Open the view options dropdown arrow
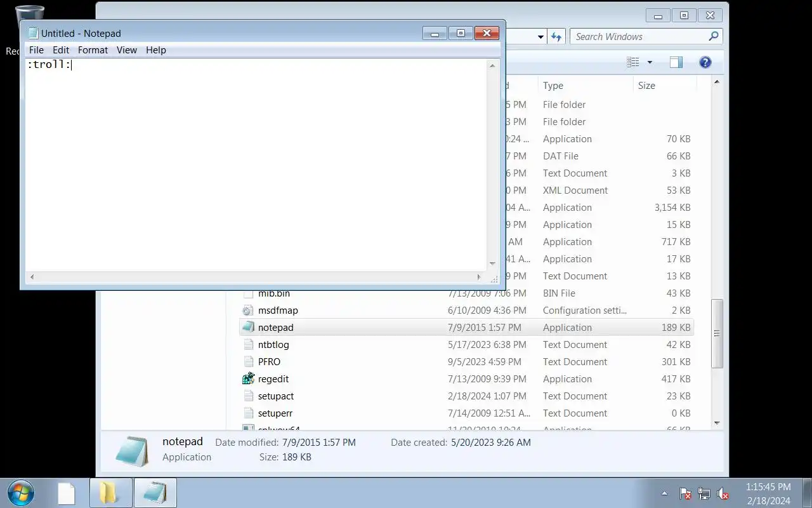Image resolution: width=812 pixels, height=508 pixels. [x=650, y=62]
